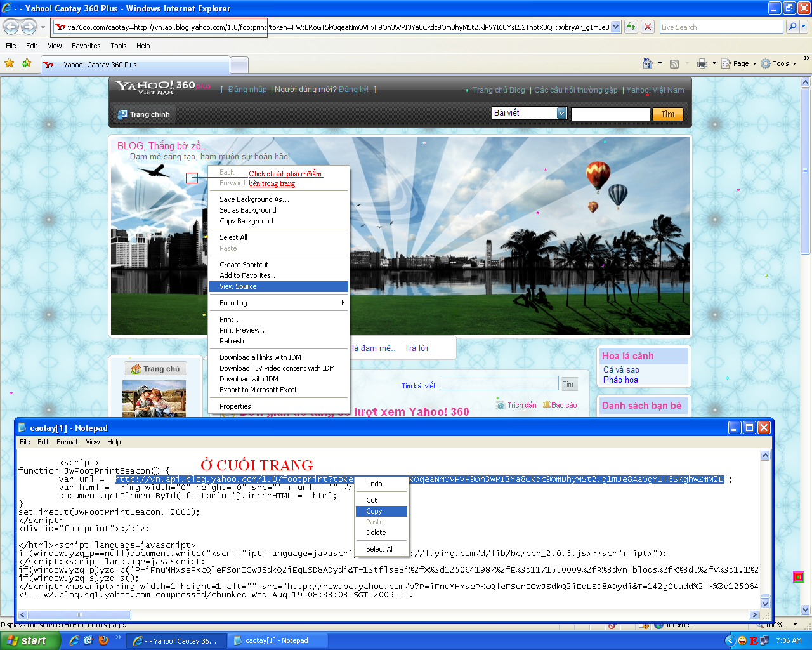The width and height of the screenshot is (812, 650).
Task: Click the Live Search magnifier icon
Action: (x=792, y=27)
